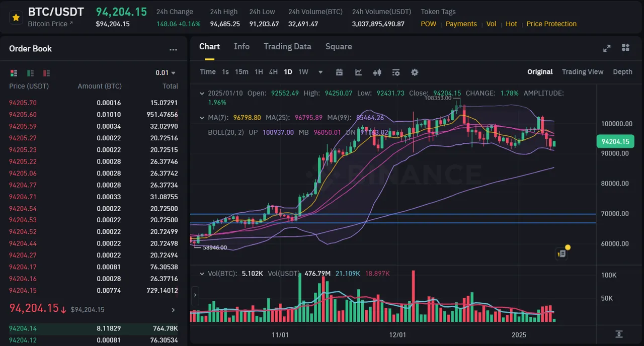The width and height of the screenshot is (644, 346).
Task: Click the MA(7) value 96798.80
Action: click(247, 118)
